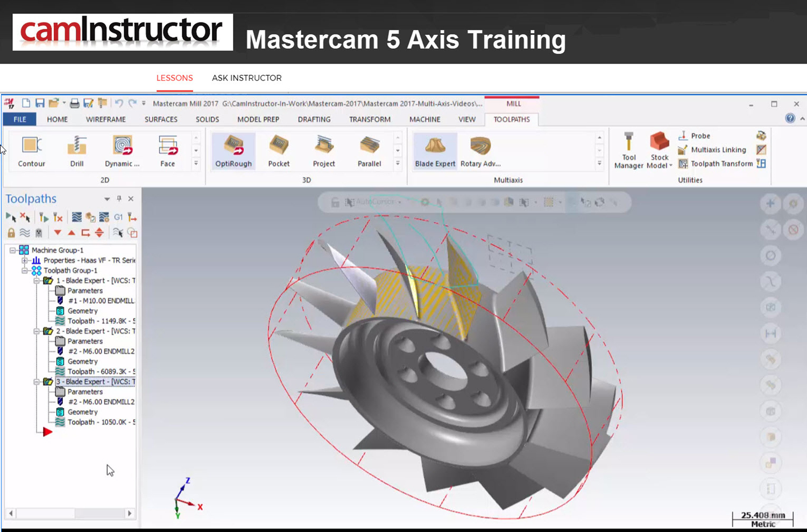This screenshot has width=807, height=532.
Task: Position insert arrow after selected operation
Action: click(86, 233)
